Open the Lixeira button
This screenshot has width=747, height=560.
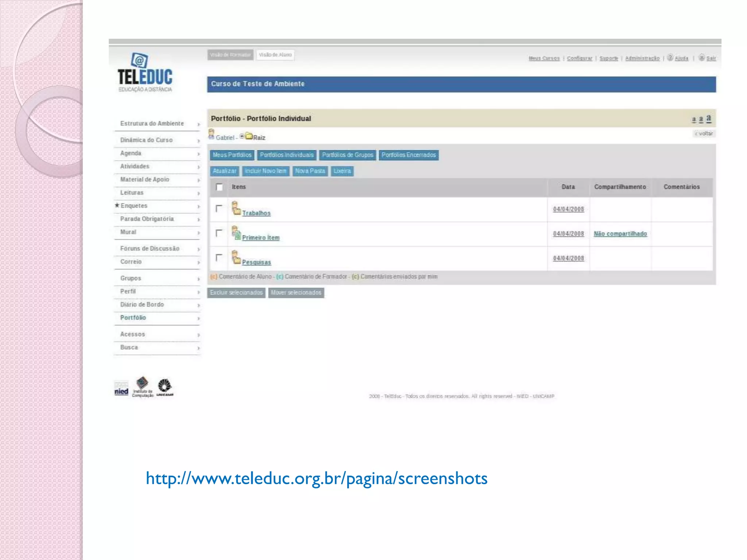(342, 171)
